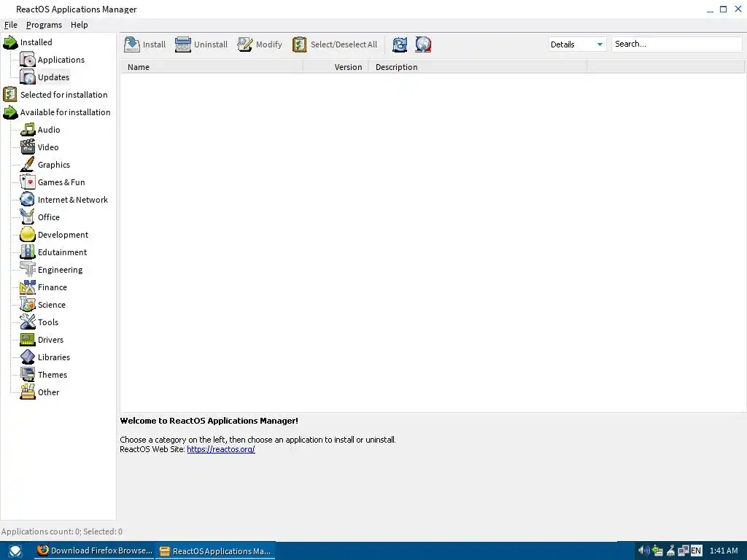Image resolution: width=747 pixels, height=560 pixels.
Task: Sort list by Version column header
Action: (x=336, y=67)
